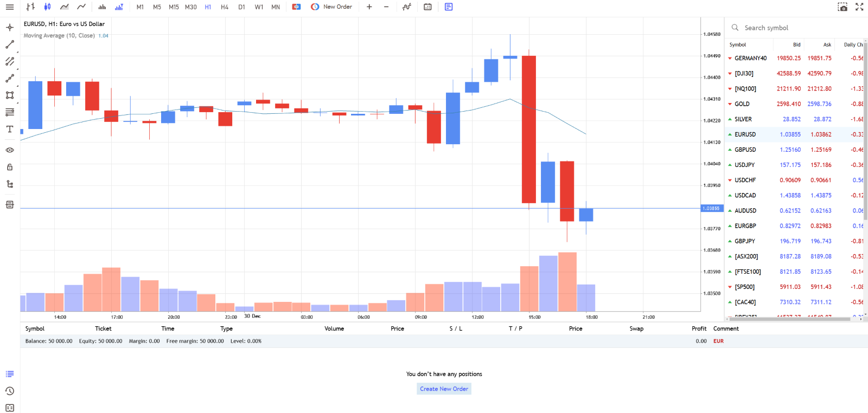Open the economic calendar icon
Viewport: 868px width, 413px height.
[427, 7]
